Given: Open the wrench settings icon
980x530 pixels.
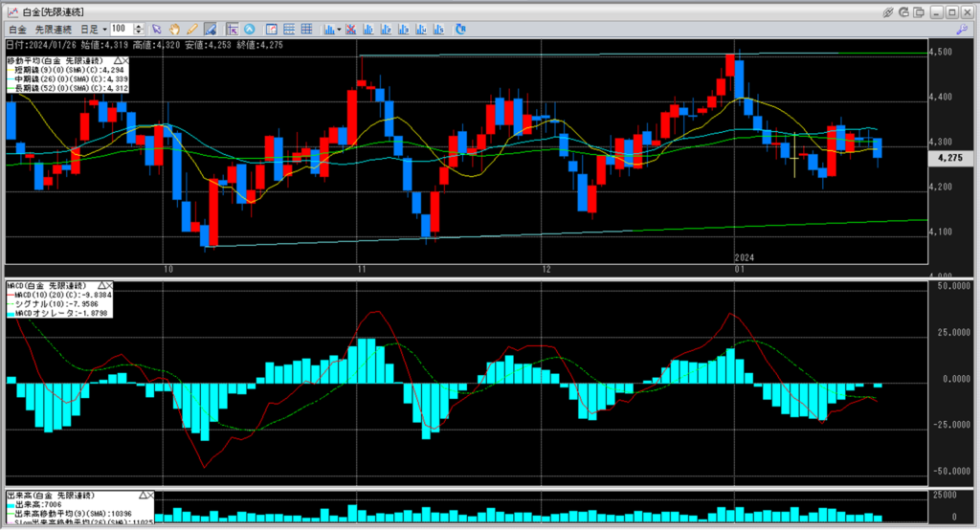Looking at the screenshot, I should pyautogui.click(x=962, y=30).
